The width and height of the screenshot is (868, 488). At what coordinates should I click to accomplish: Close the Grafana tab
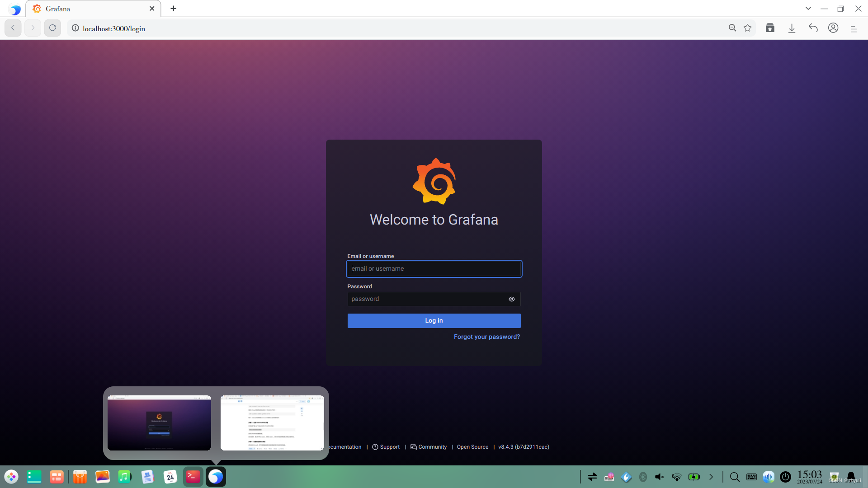[152, 9]
